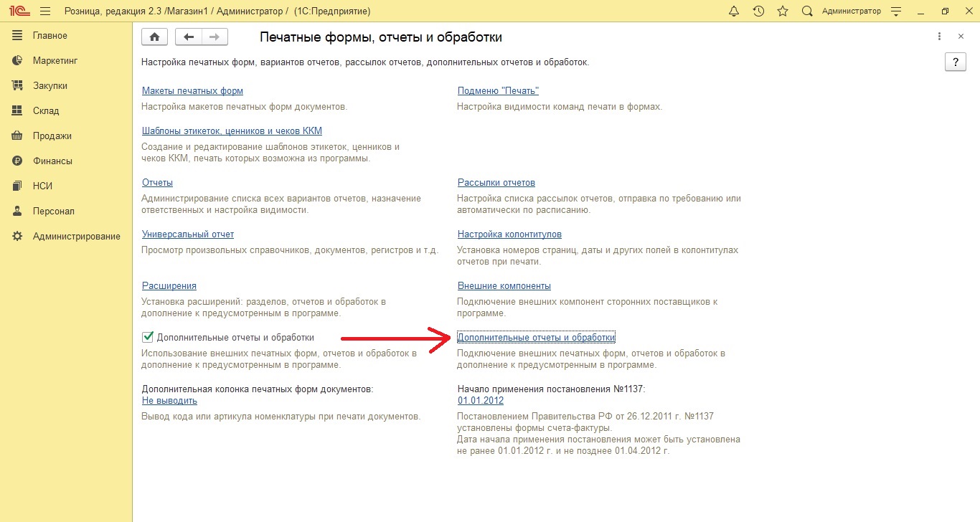
Task: Click Администрирование gear icon
Action: tap(18, 237)
